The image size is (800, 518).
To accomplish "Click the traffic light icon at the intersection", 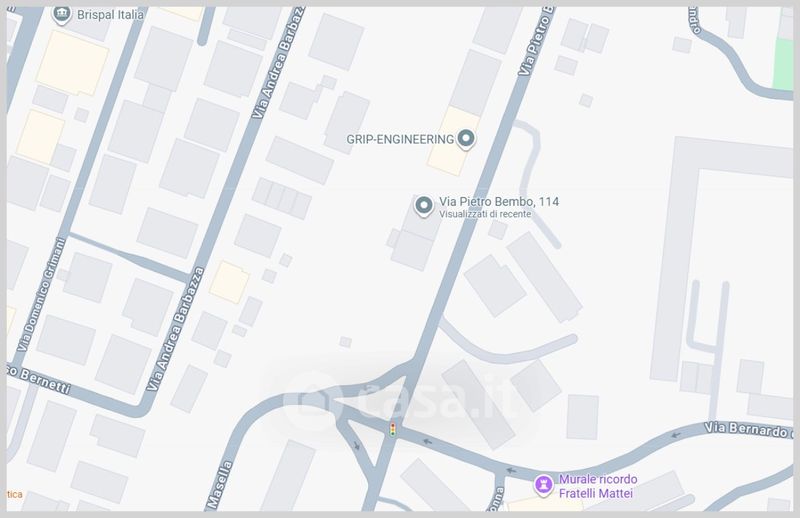I will [392, 430].
